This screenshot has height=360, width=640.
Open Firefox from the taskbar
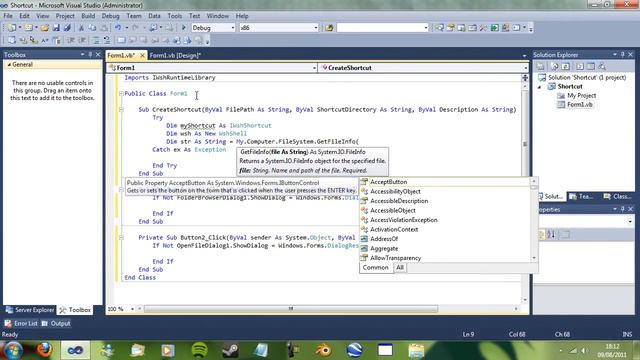coord(45,350)
